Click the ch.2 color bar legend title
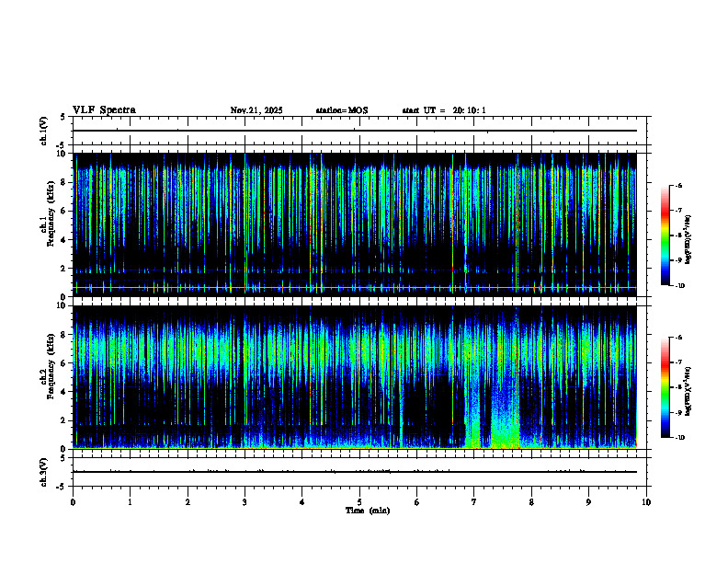The width and height of the screenshot is (728, 563). pyautogui.click(x=688, y=392)
